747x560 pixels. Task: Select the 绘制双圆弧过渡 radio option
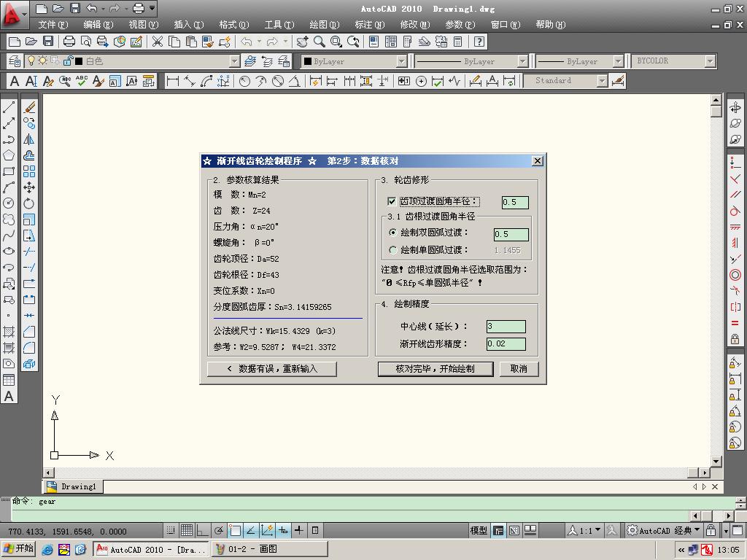[393, 233]
